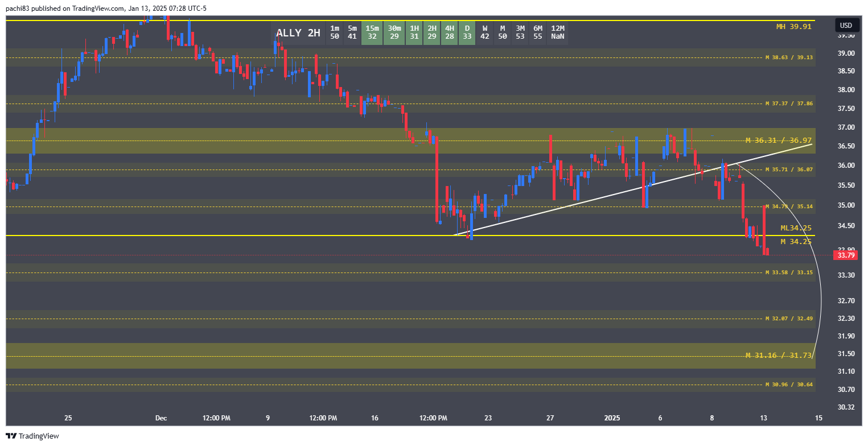Click the 2025 label on the time axis
This screenshot has height=446, width=868.
612,418
